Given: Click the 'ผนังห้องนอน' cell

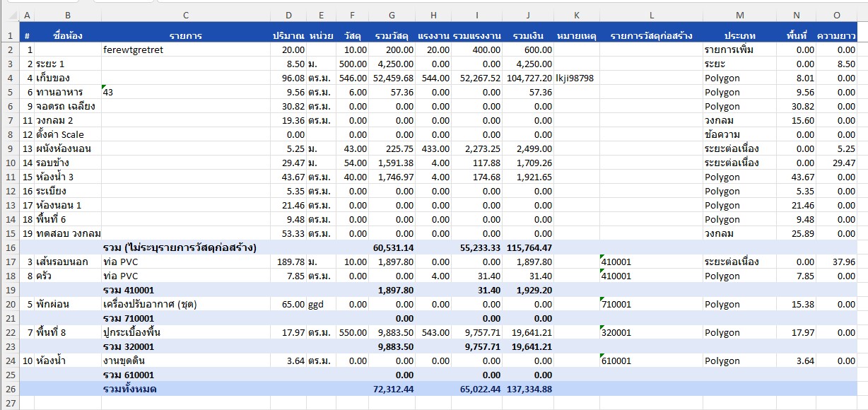Looking at the screenshot, I should pos(68,148).
